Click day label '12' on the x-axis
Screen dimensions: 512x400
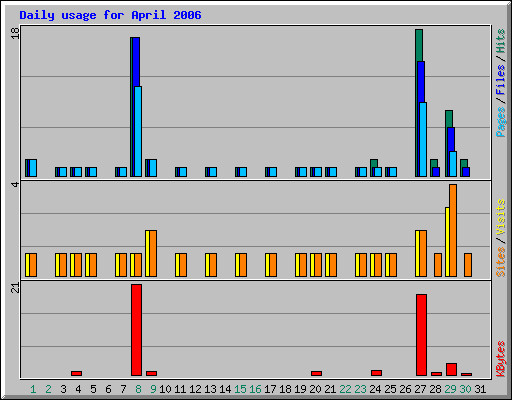(195, 389)
